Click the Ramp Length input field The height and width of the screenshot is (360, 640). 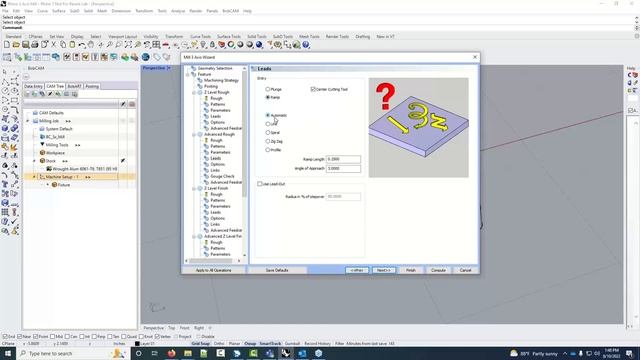(x=343, y=159)
